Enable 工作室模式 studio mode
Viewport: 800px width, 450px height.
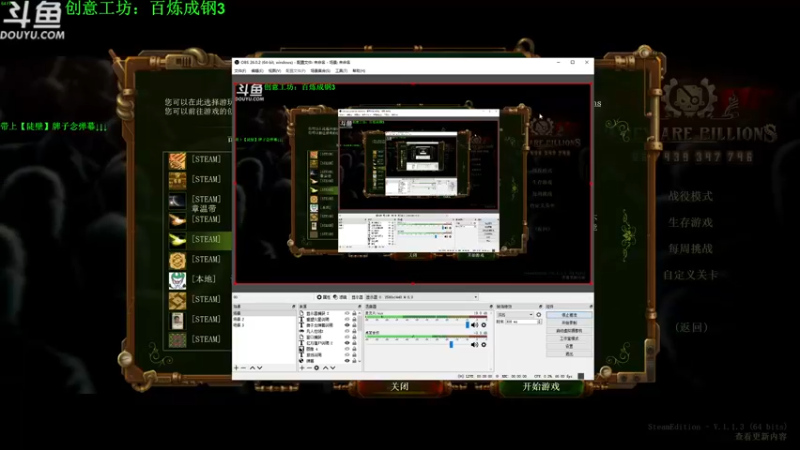tap(569, 338)
